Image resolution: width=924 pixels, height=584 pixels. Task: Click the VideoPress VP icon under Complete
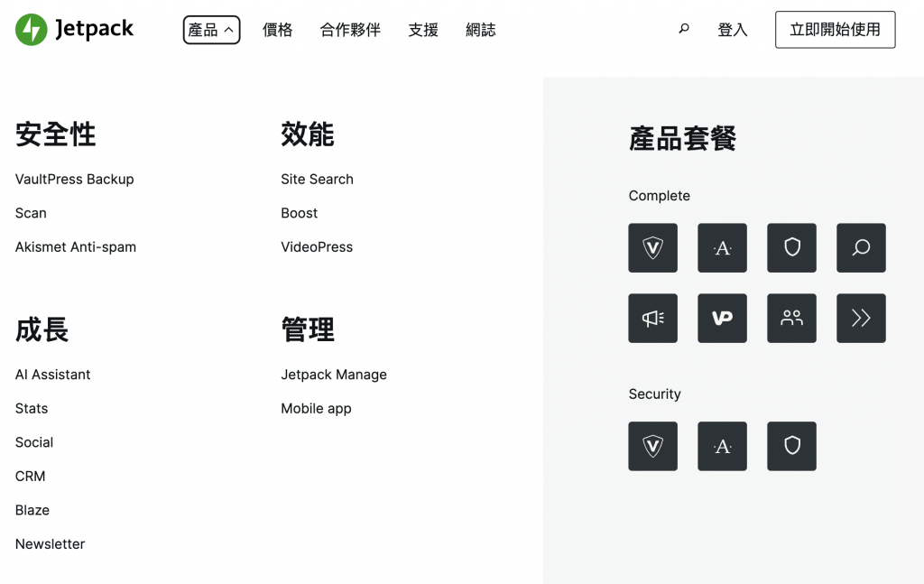click(x=722, y=319)
